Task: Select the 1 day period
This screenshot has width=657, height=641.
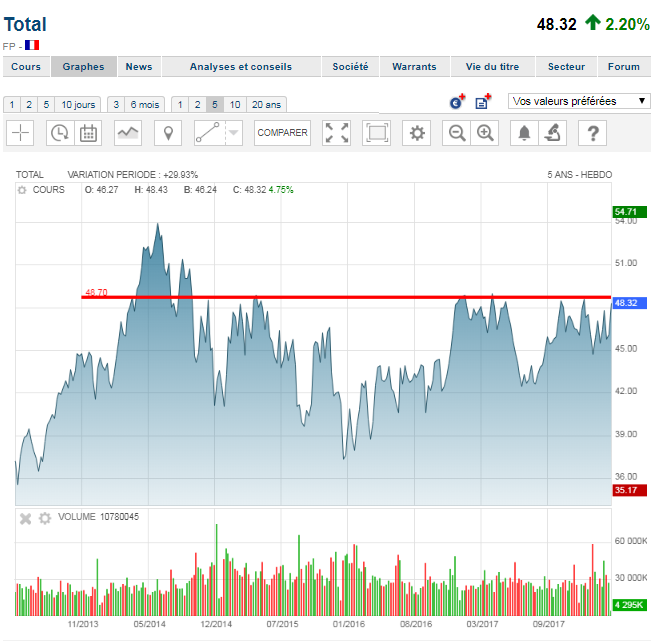Action: (12, 105)
